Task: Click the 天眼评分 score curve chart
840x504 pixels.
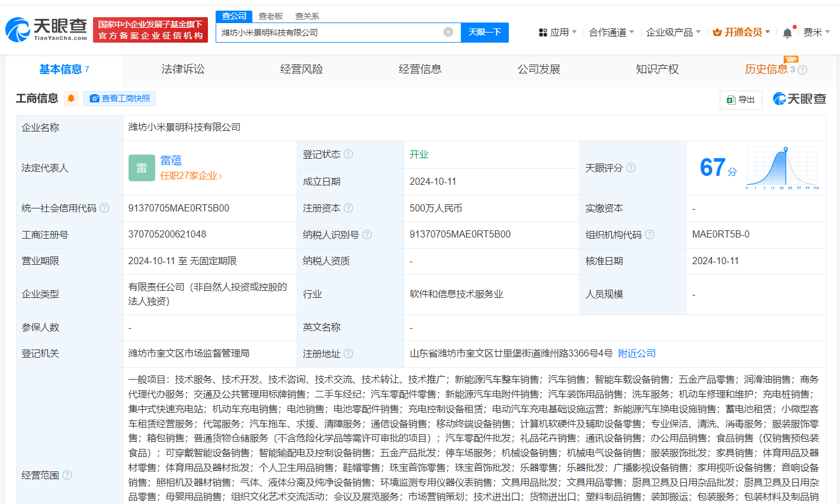Action: (782, 168)
